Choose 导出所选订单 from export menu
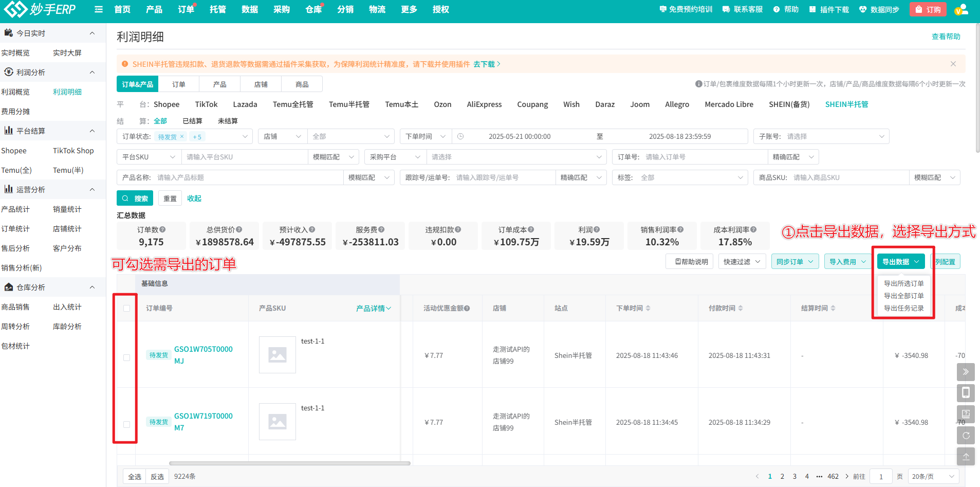Screen dimensions: 980x487 pyautogui.click(x=904, y=283)
